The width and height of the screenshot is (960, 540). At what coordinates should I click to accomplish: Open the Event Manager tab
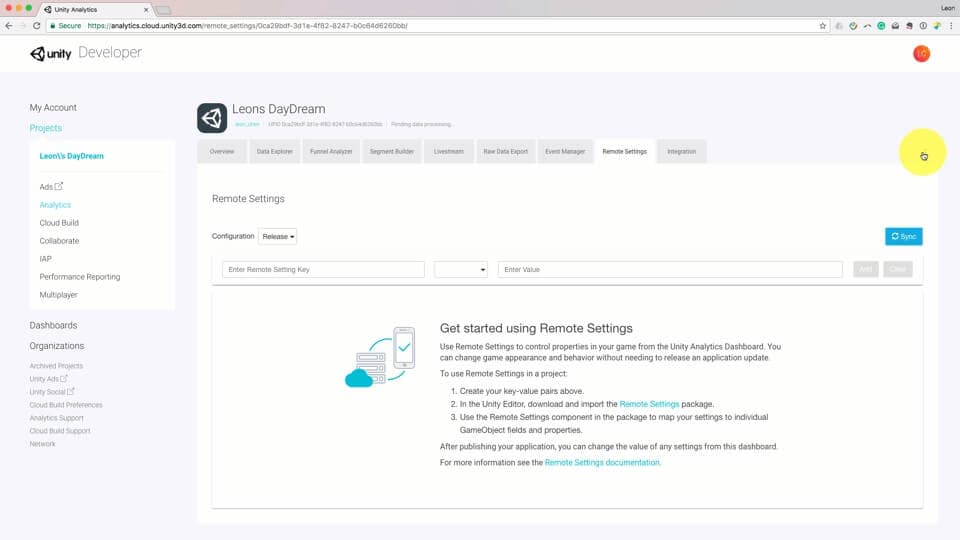coord(564,151)
